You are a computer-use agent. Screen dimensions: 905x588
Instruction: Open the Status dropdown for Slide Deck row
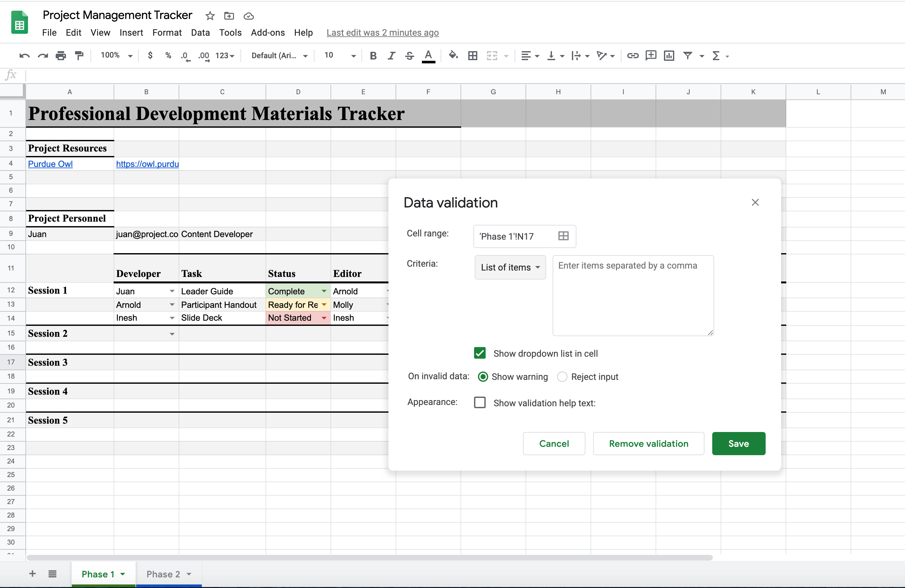[x=324, y=318]
